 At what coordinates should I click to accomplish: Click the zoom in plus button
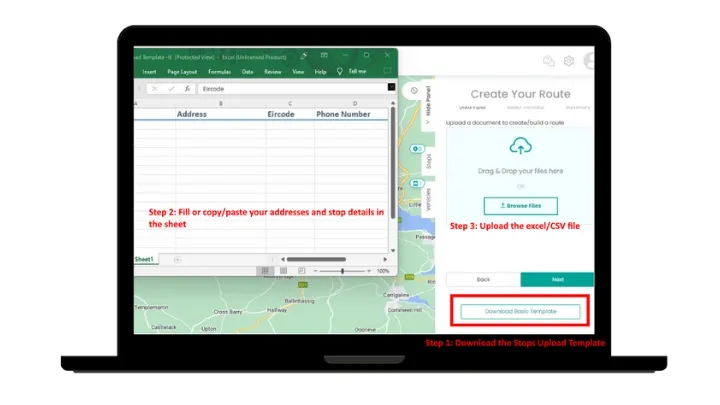click(369, 271)
